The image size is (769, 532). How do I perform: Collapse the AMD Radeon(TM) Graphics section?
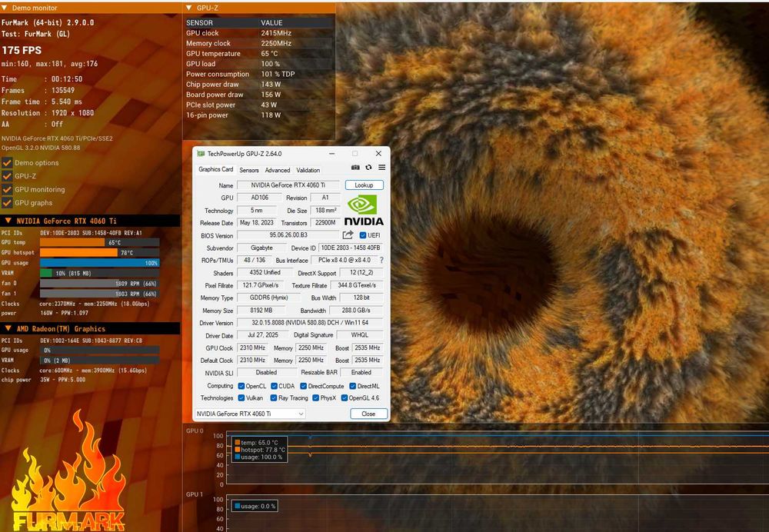click(x=8, y=328)
